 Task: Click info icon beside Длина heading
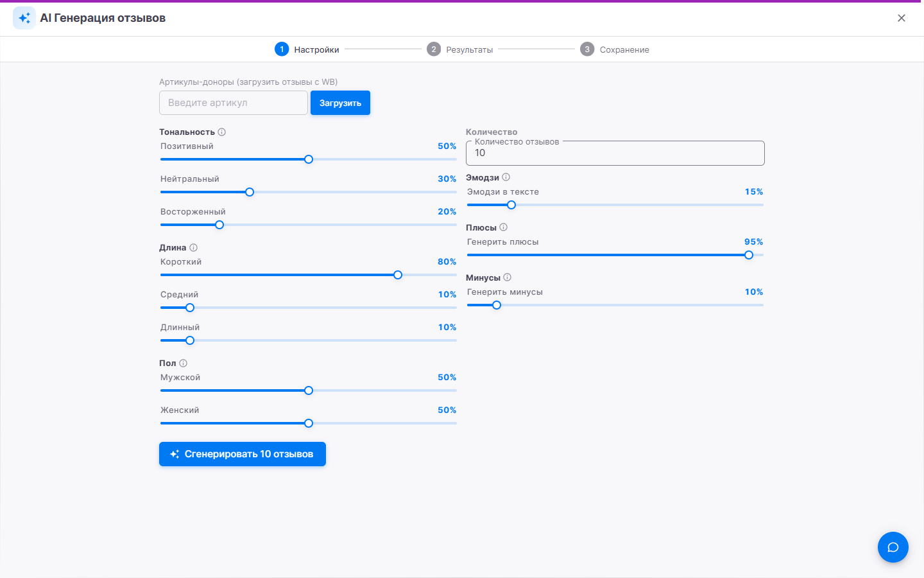[x=194, y=247]
